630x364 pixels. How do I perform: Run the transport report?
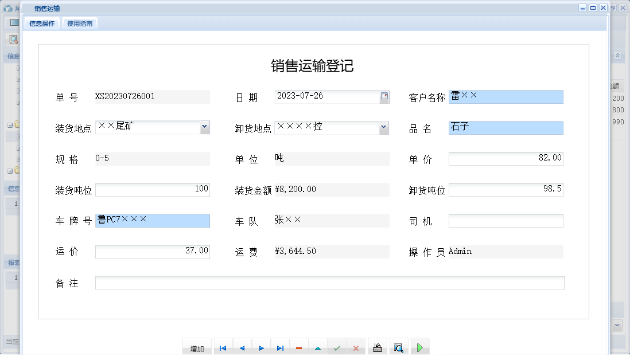(419, 347)
